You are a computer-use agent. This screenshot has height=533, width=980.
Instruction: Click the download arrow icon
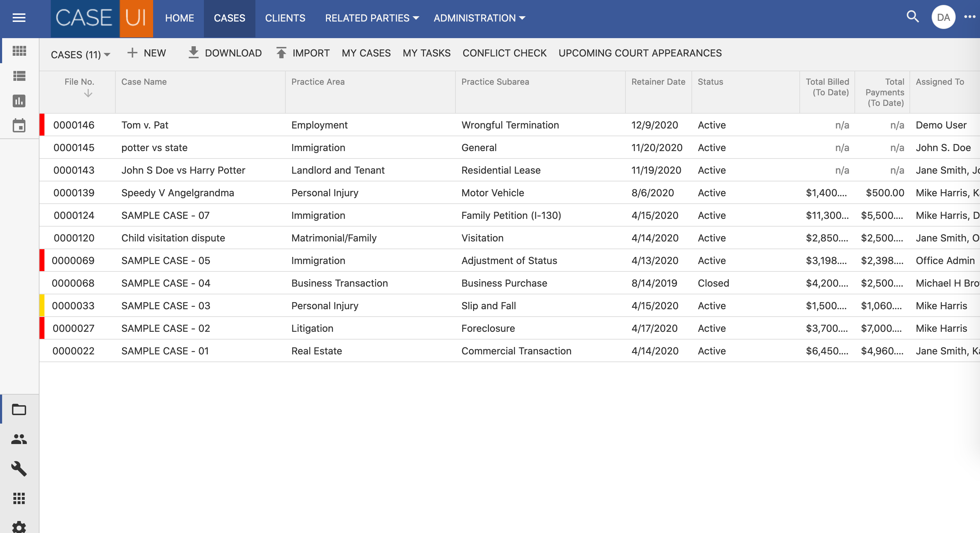click(x=194, y=53)
